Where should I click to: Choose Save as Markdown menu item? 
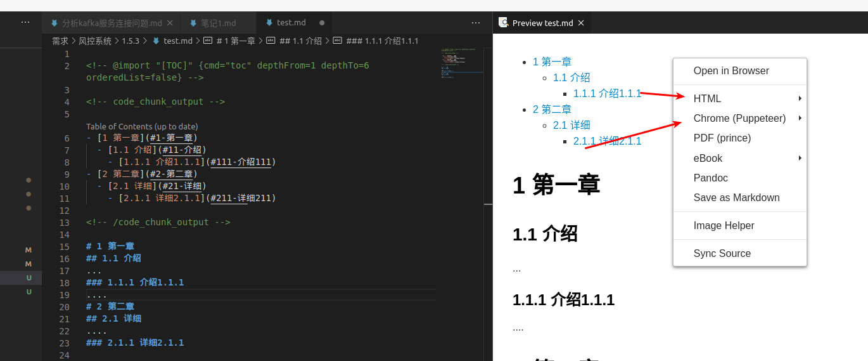(x=740, y=198)
